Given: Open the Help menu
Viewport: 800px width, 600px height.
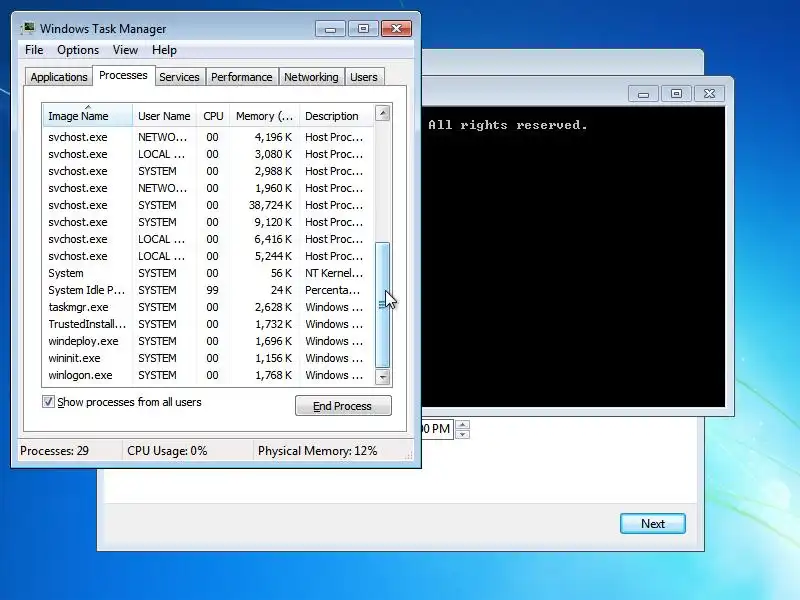Looking at the screenshot, I should 164,50.
